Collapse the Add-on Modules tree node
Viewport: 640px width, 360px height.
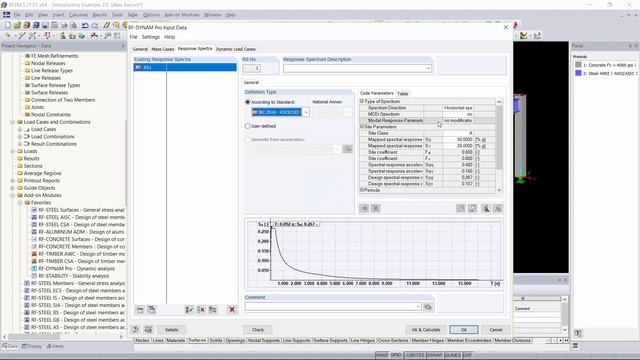(x=13, y=196)
